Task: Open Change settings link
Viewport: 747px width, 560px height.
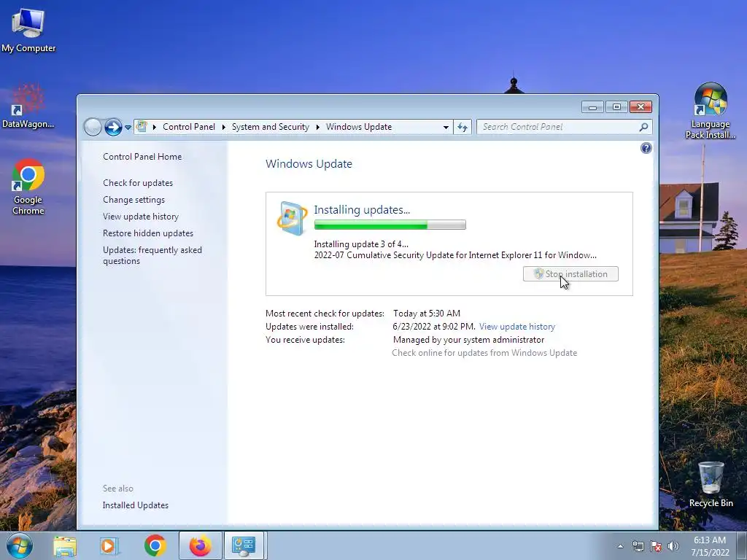Action: (134, 200)
